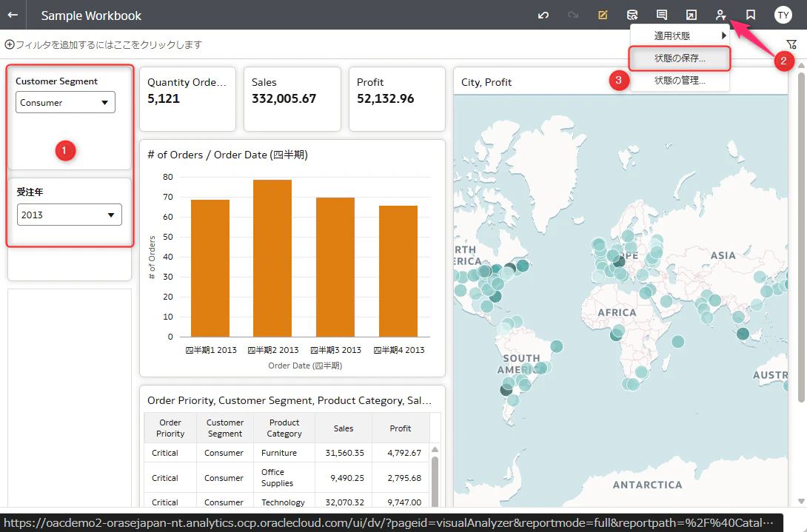Click the page scroll down arrow
Viewport: 807px width, 532px height.
click(x=801, y=501)
